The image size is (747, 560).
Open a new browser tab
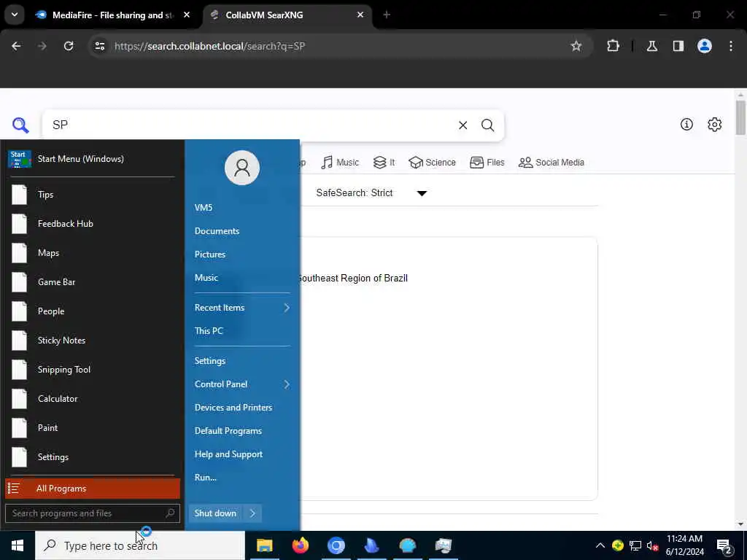(387, 15)
